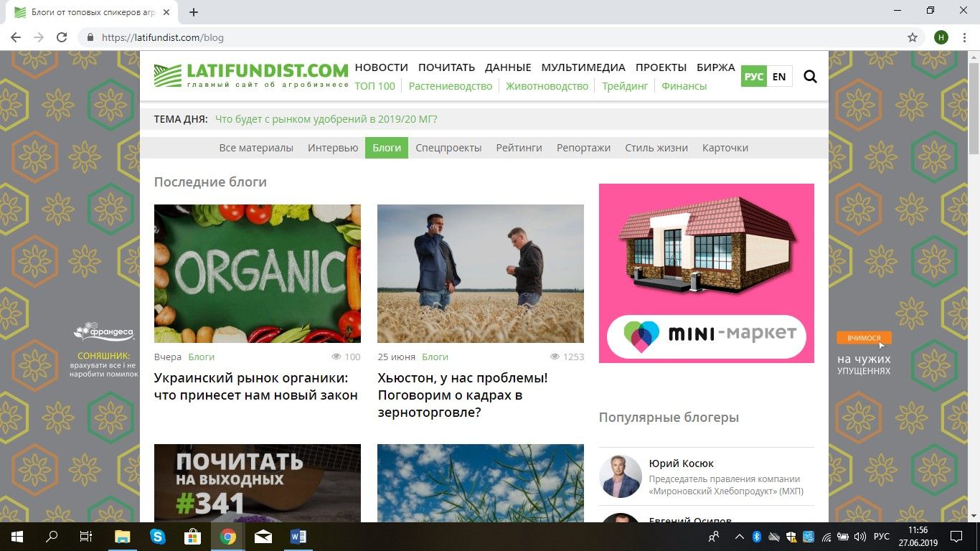Switch to Word on the taskbar
Image resolution: width=980 pixels, height=551 pixels.
(x=298, y=536)
